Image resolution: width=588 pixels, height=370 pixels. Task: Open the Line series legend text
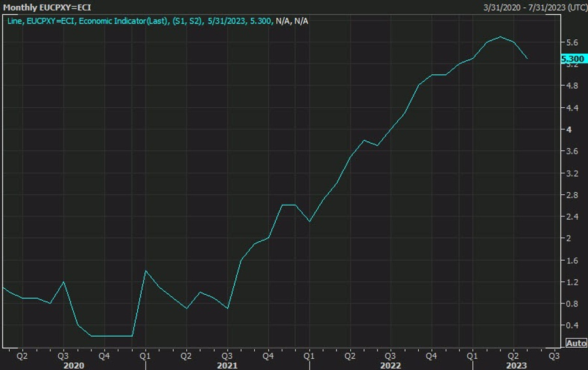coord(155,21)
